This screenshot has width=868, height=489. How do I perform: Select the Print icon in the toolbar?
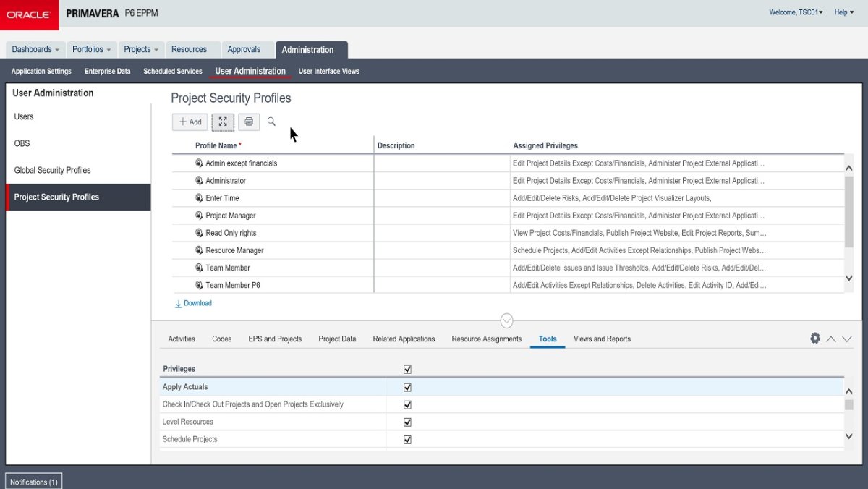(248, 122)
